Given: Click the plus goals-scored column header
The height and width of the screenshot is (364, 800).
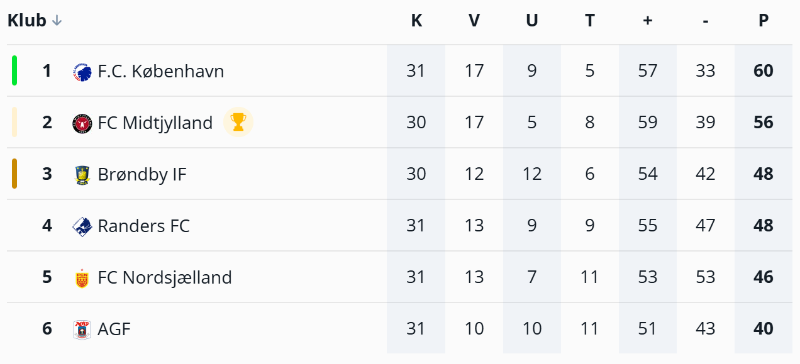Looking at the screenshot, I should (647, 20).
